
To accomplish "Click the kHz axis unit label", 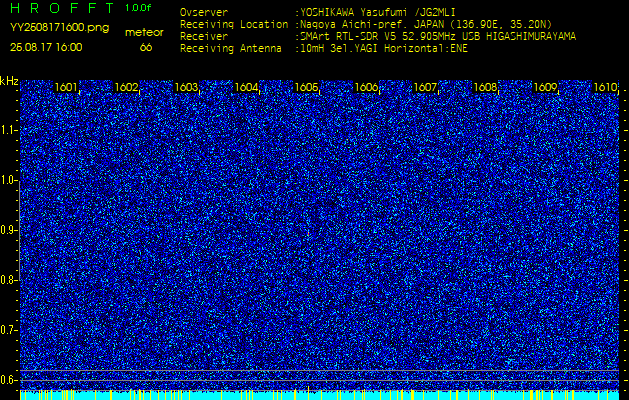I will [9, 81].
